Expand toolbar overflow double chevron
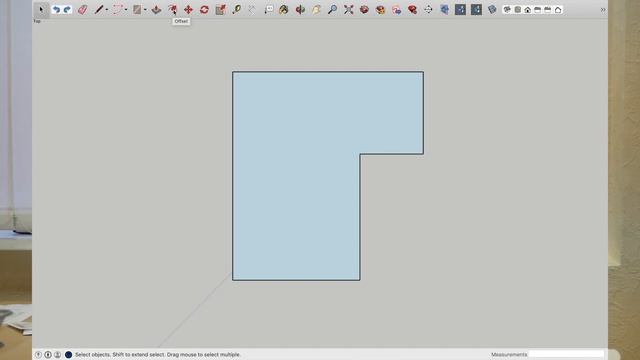640x360 pixels. pyautogui.click(x=603, y=10)
